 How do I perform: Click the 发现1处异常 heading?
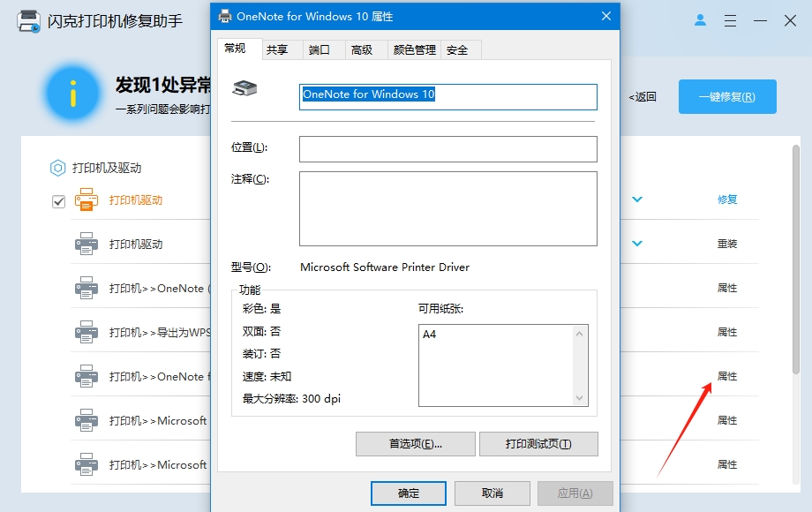[x=163, y=85]
